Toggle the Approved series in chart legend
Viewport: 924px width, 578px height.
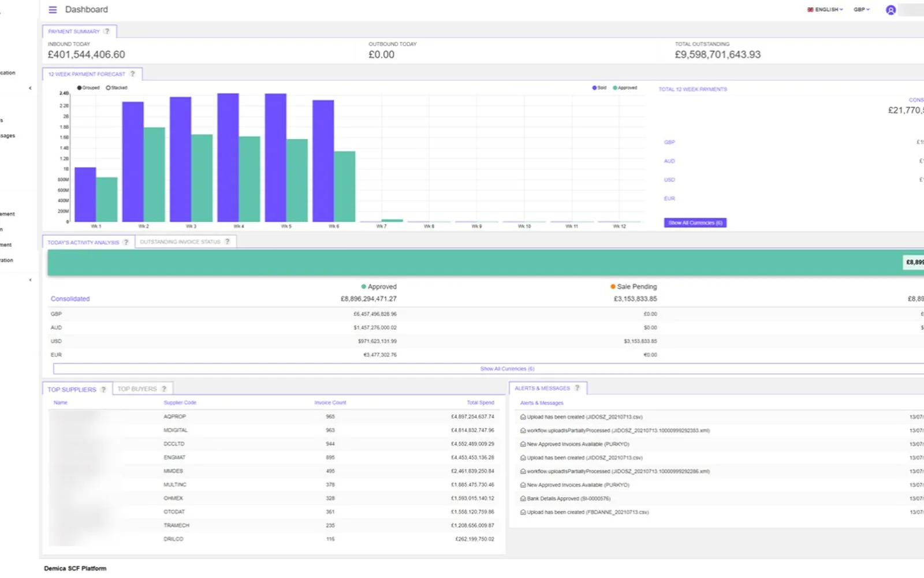(x=625, y=88)
